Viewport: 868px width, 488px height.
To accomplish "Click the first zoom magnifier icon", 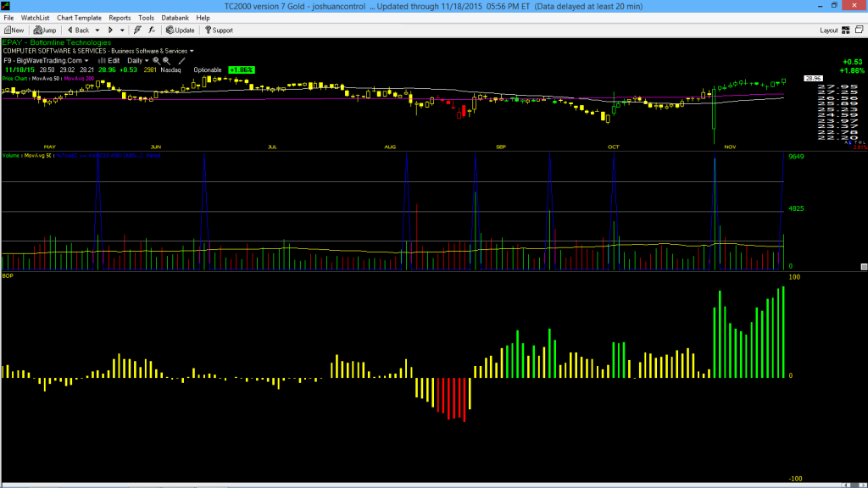I will pos(156,61).
